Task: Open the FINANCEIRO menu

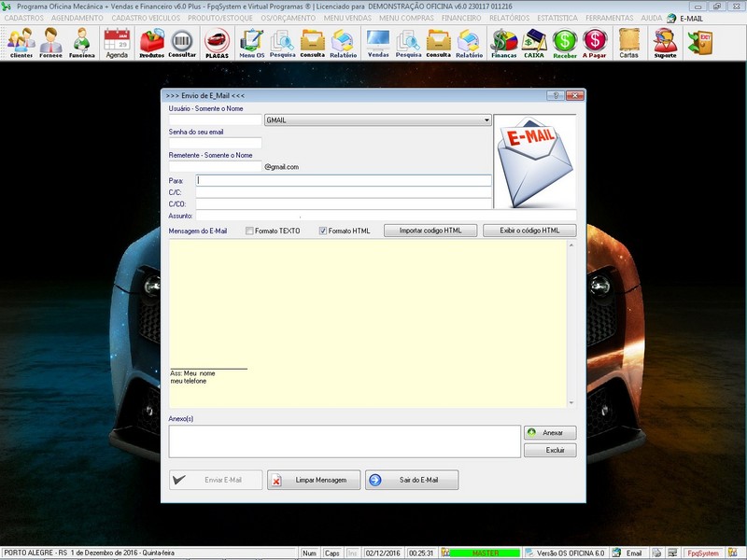Action: 461,18
